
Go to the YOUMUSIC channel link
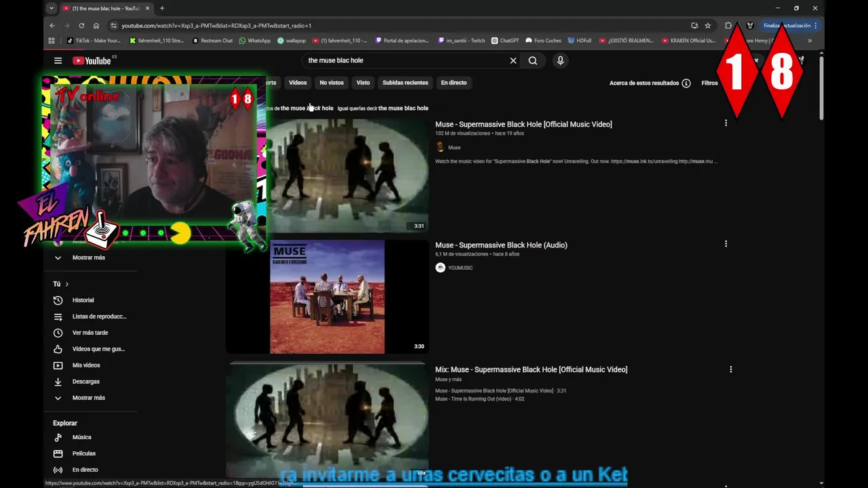point(460,268)
